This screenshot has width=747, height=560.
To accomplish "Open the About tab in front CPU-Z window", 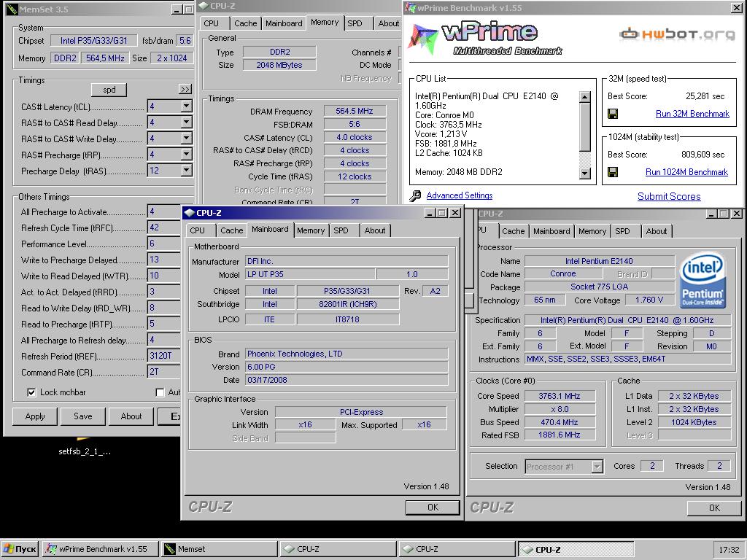I will pos(375,230).
